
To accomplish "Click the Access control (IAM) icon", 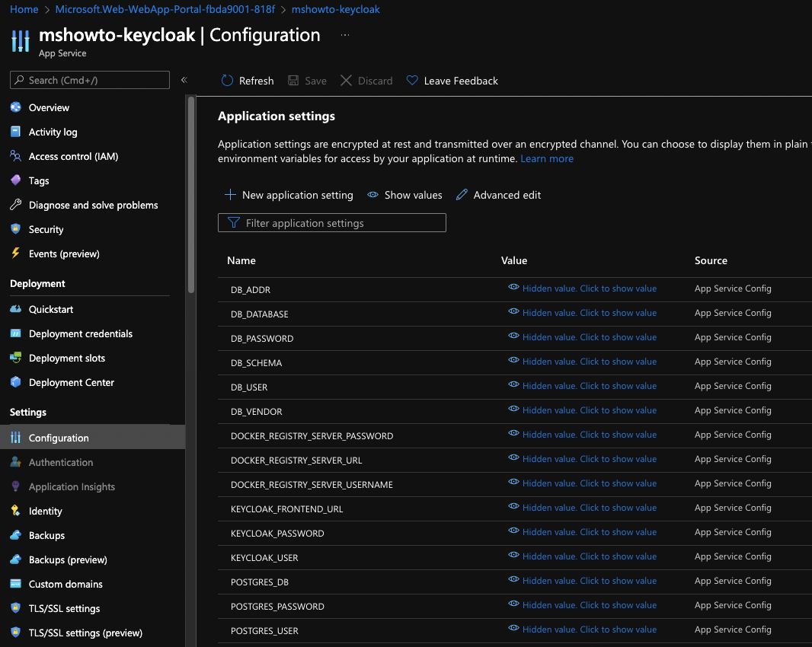I will (x=15, y=156).
